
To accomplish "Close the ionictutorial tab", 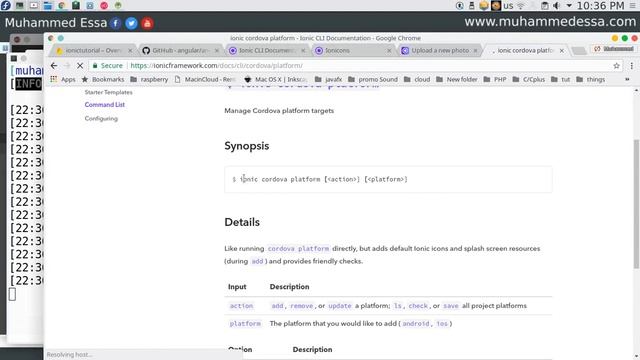I will (x=130, y=51).
